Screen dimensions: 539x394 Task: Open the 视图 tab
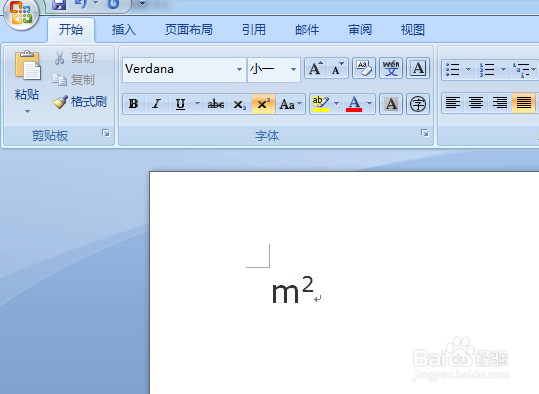tap(413, 30)
